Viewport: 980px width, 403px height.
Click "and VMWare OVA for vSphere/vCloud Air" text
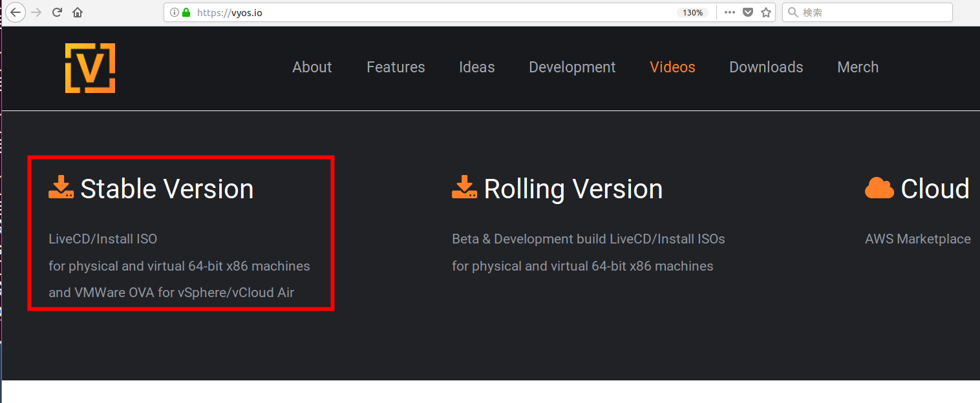click(x=171, y=293)
